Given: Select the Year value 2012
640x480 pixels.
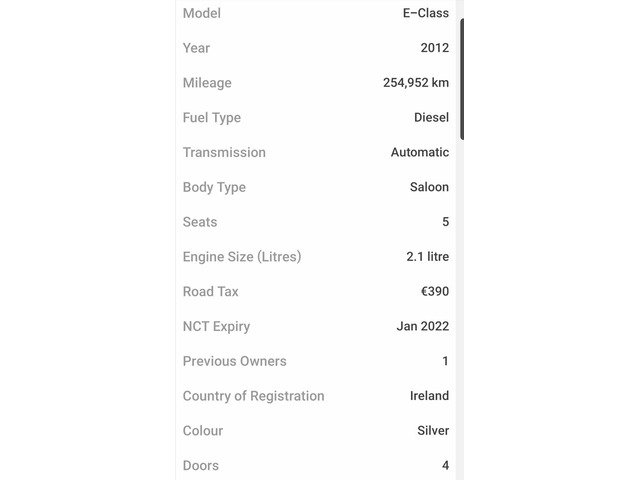Looking at the screenshot, I should click(435, 48).
